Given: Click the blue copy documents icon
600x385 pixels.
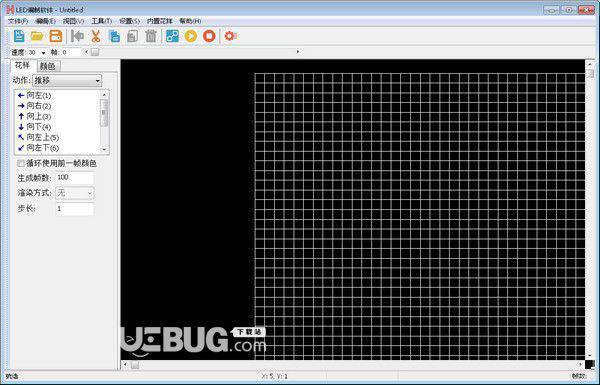Looking at the screenshot, I should [114, 36].
